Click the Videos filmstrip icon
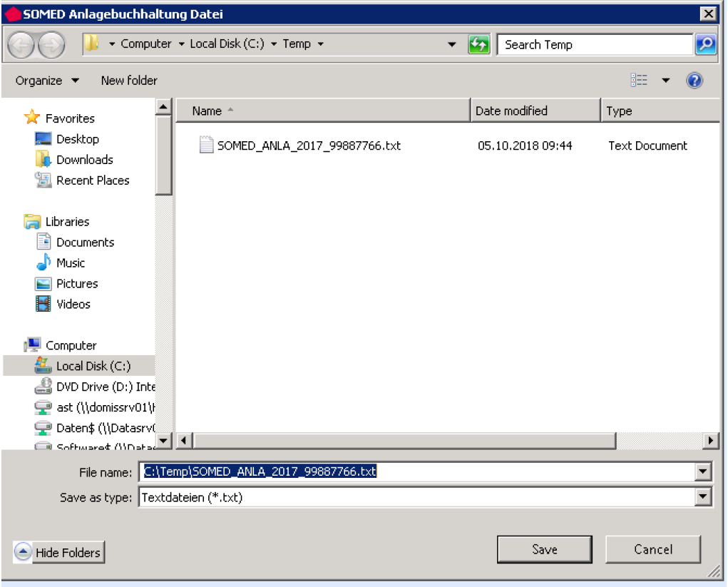Viewport: 728px width, 587px height. [x=43, y=304]
